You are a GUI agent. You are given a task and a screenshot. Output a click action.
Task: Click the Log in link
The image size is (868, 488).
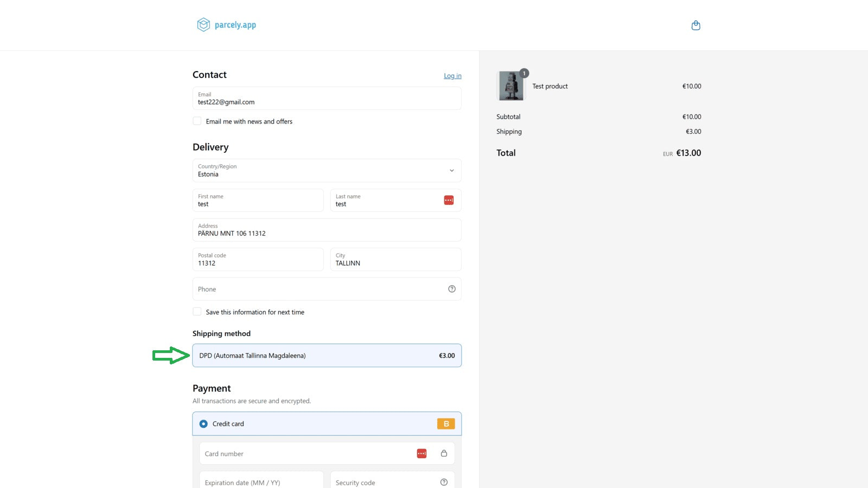tap(452, 76)
